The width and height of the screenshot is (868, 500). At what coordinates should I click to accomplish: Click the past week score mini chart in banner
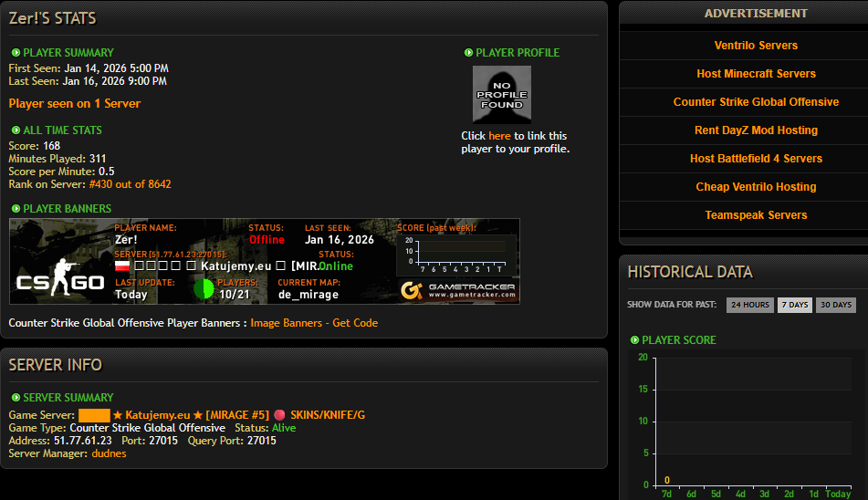(456, 255)
